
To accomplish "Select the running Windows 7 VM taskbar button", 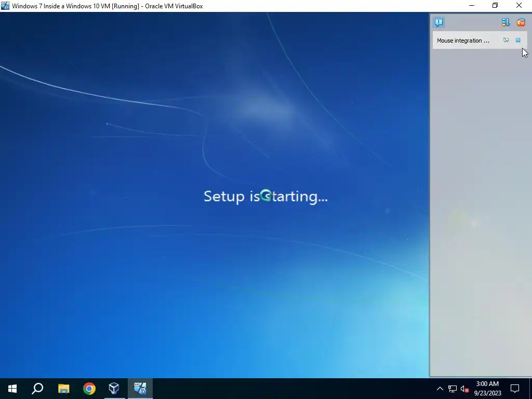I will [140, 389].
